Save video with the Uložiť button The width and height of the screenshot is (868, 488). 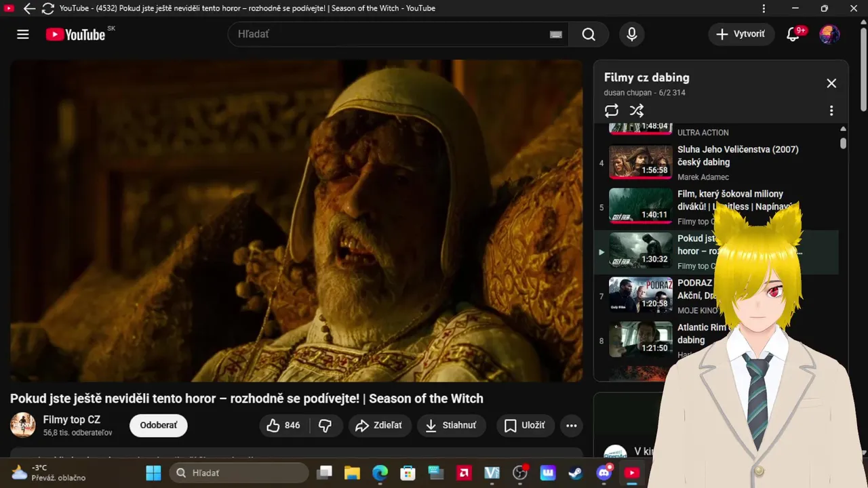[526, 426]
